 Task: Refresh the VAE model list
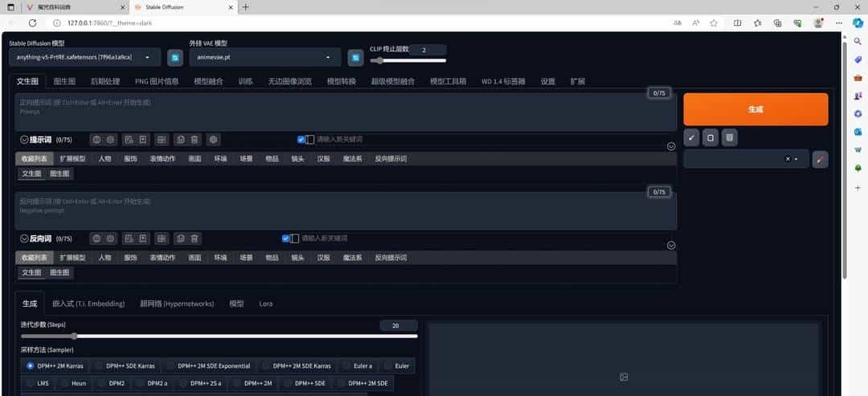pos(355,58)
